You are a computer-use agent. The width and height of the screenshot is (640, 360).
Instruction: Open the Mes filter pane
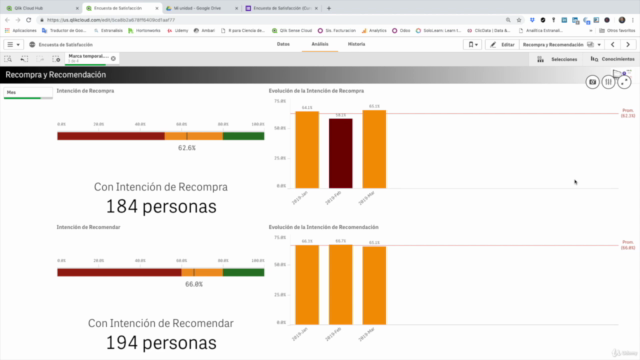[x=28, y=93]
